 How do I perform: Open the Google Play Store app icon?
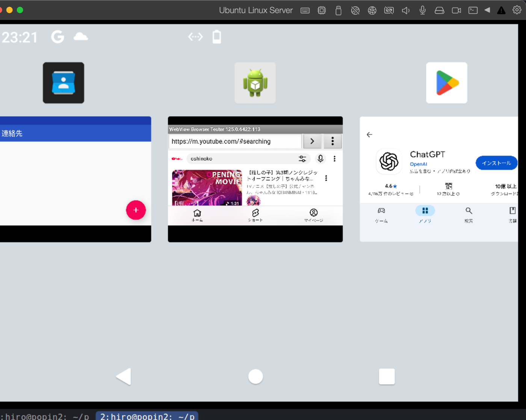[x=447, y=83]
